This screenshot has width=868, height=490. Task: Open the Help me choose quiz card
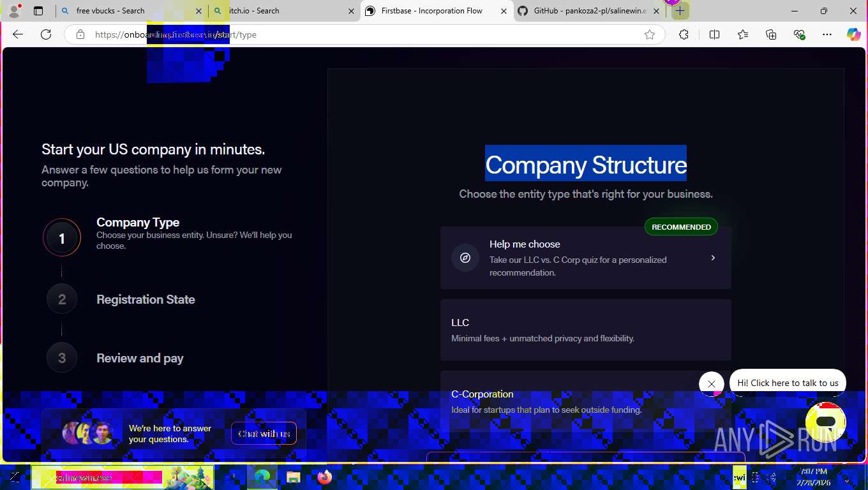586,258
